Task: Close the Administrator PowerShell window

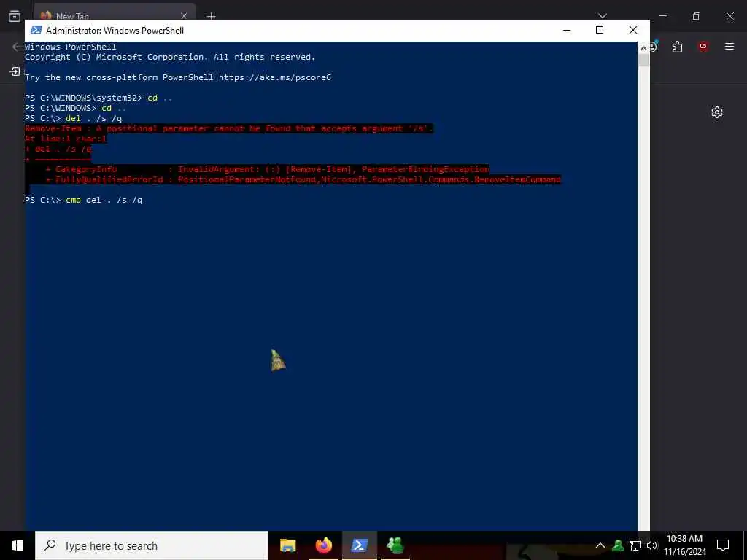Action: pos(633,30)
